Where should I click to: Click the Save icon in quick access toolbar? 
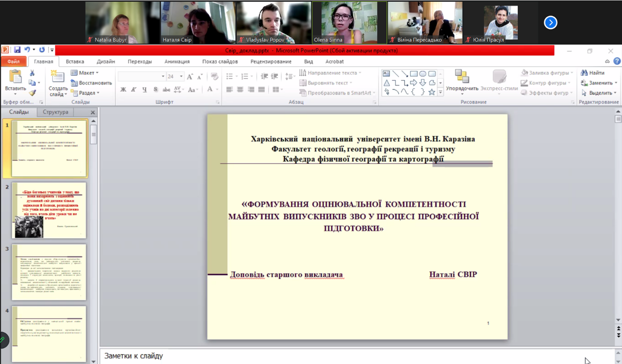pos(17,50)
